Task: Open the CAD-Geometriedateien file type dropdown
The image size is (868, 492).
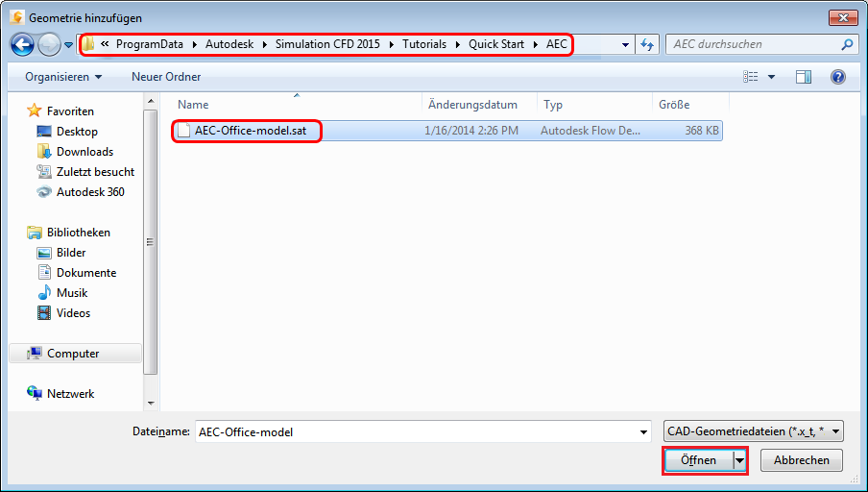Action: (754, 431)
